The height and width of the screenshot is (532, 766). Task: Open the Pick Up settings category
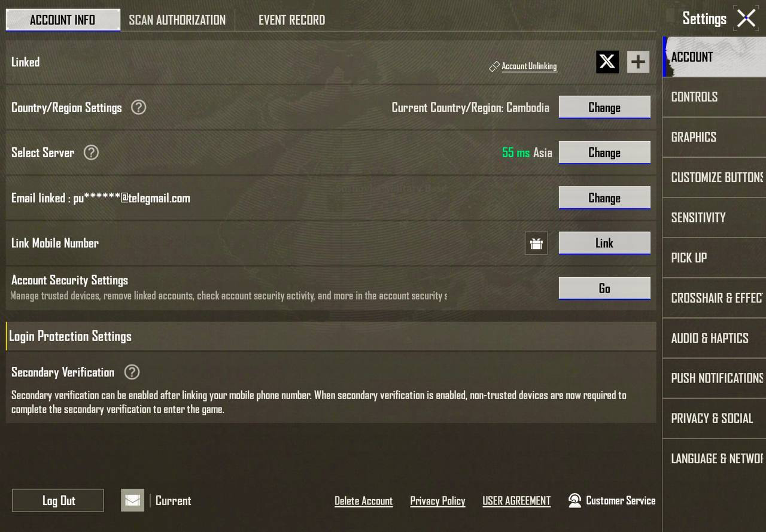tap(714, 257)
